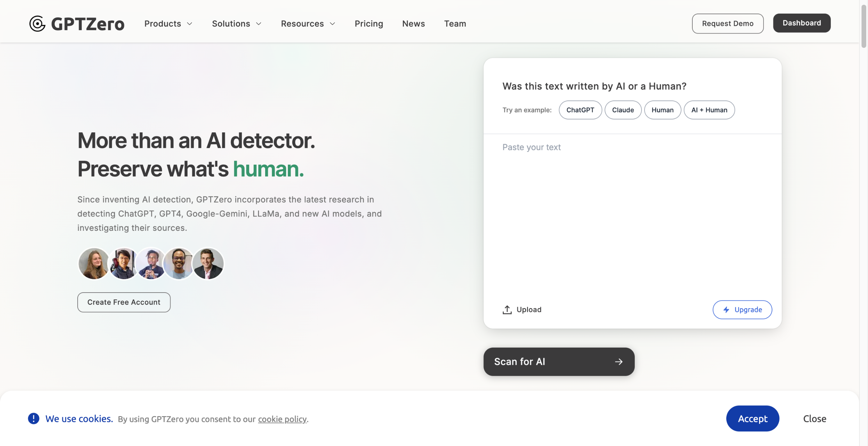This screenshot has width=868, height=446.
Task: Expand the Resources dropdown menu
Action: (308, 24)
